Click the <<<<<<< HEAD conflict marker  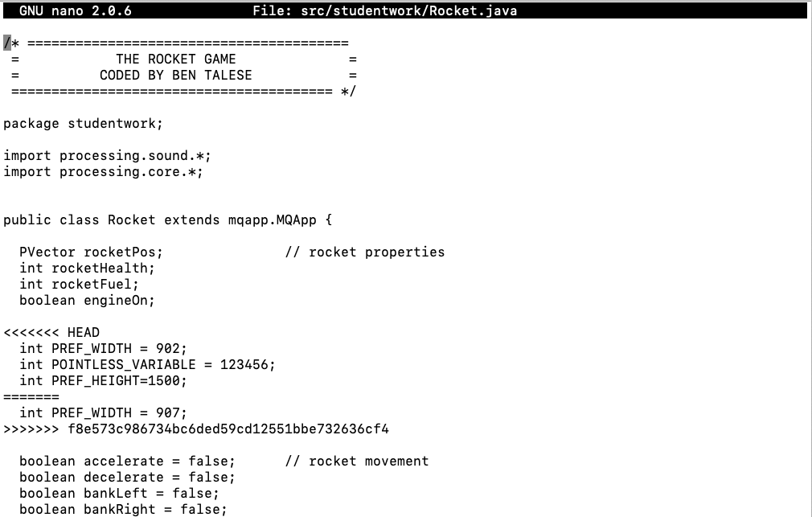tap(51, 332)
